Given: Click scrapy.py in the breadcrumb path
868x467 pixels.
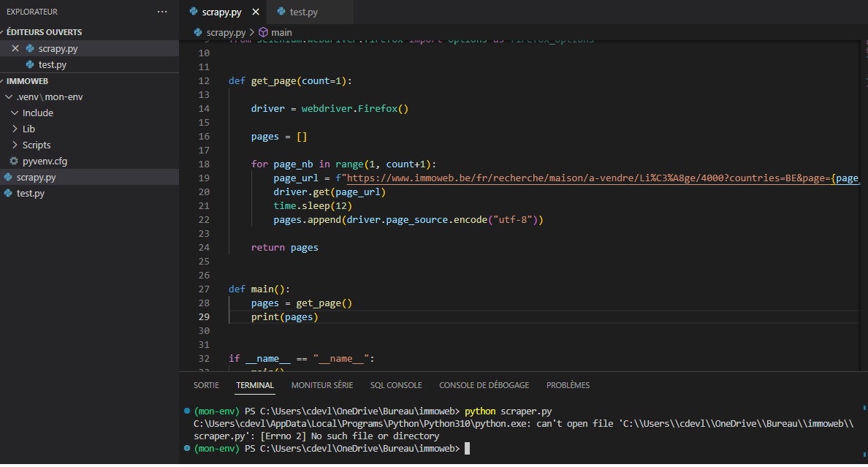Looking at the screenshot, I should coord(226,33).
